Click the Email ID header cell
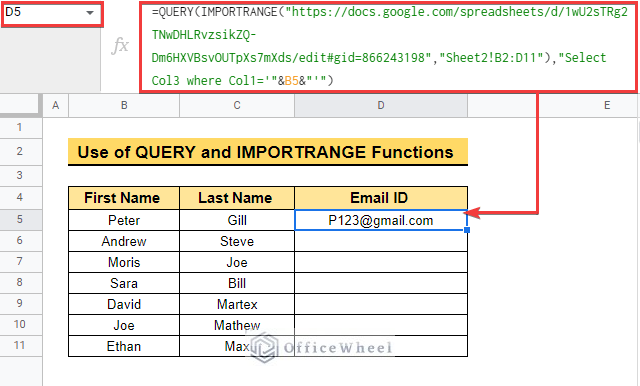640x386 pixels. click(381, 198)
